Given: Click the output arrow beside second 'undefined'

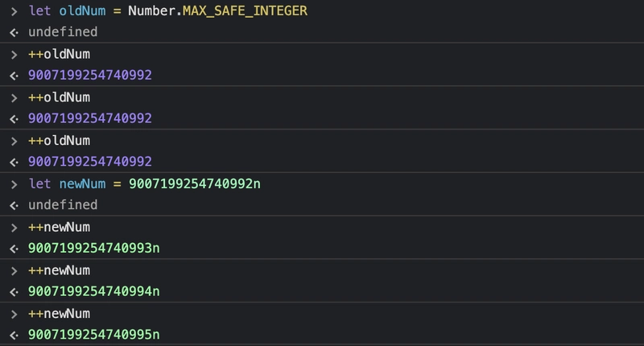Looking at the screenshot, I should click(14, 206).
